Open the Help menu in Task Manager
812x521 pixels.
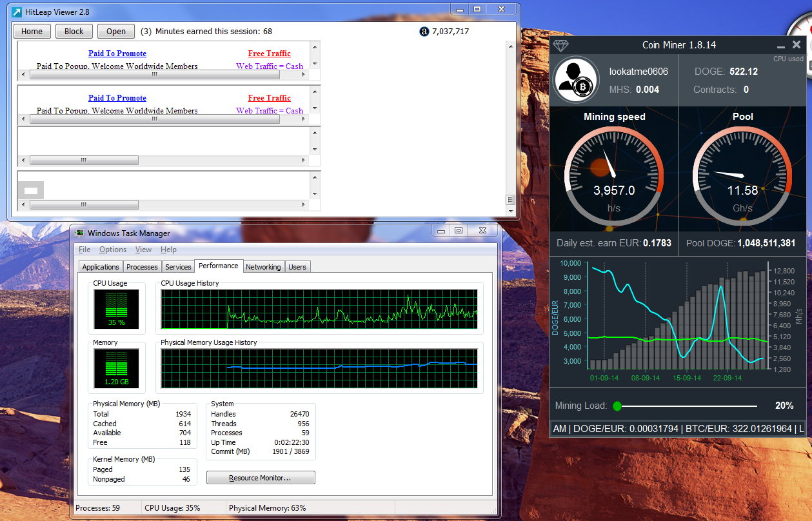pos(168,250)
